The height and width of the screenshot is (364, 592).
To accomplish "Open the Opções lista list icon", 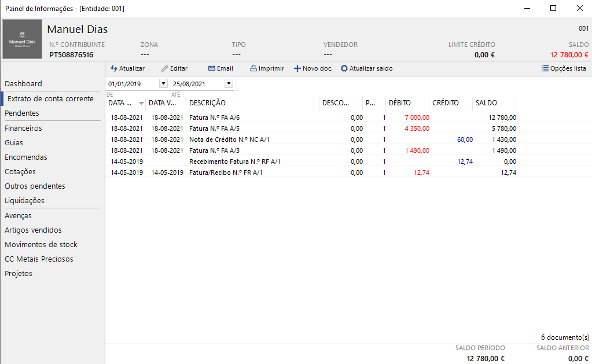I will pyautogui.click(x=545, y=68).
